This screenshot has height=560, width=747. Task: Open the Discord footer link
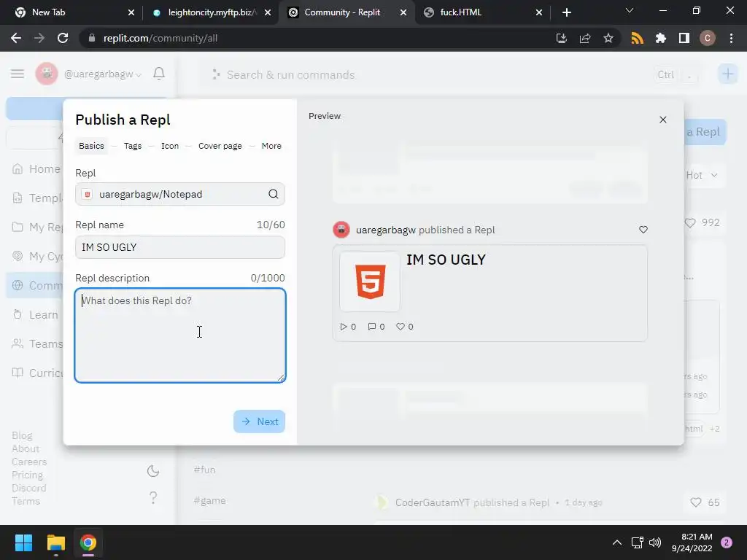tap(28, 488)
